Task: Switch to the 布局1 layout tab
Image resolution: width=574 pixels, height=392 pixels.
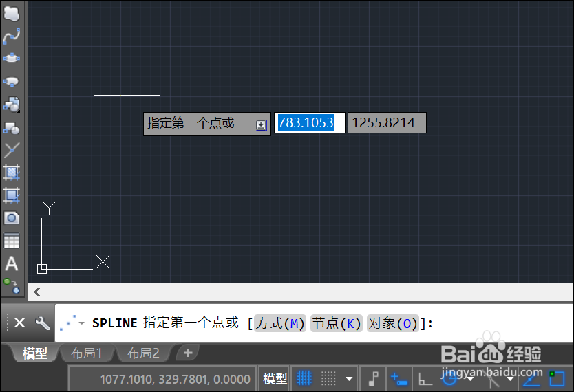Action: click(87, 353)
